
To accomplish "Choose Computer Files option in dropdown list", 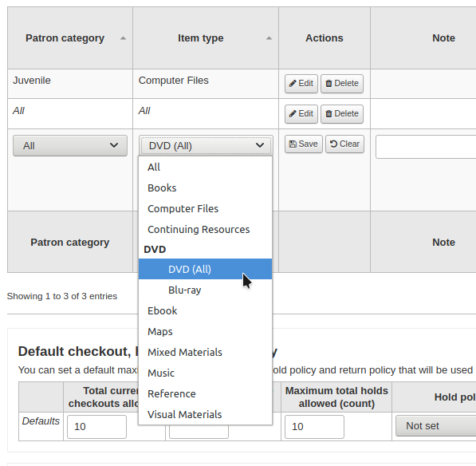I will [205, 209].
